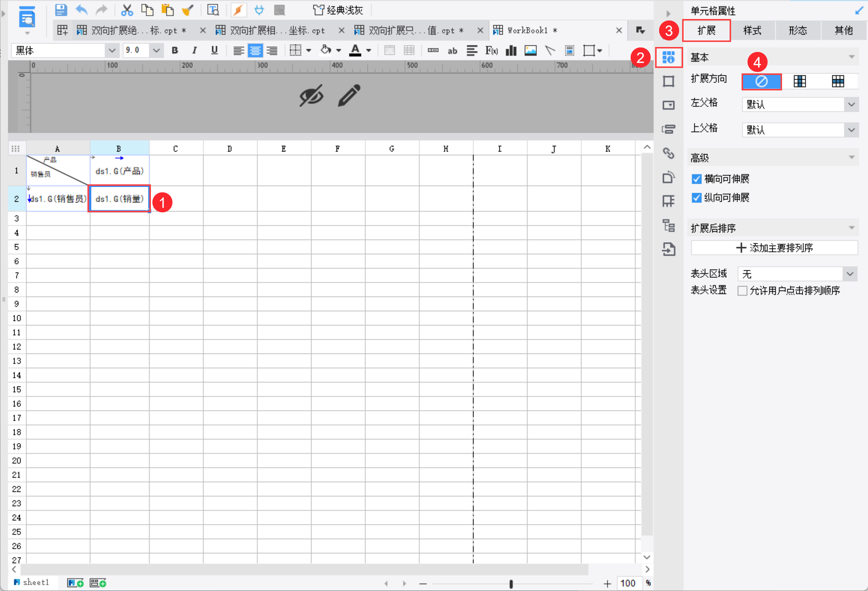This screenshot has width=868, height=591.
Task: Insert a formula with the F(x) icon
Action: (x=492, y=50)
